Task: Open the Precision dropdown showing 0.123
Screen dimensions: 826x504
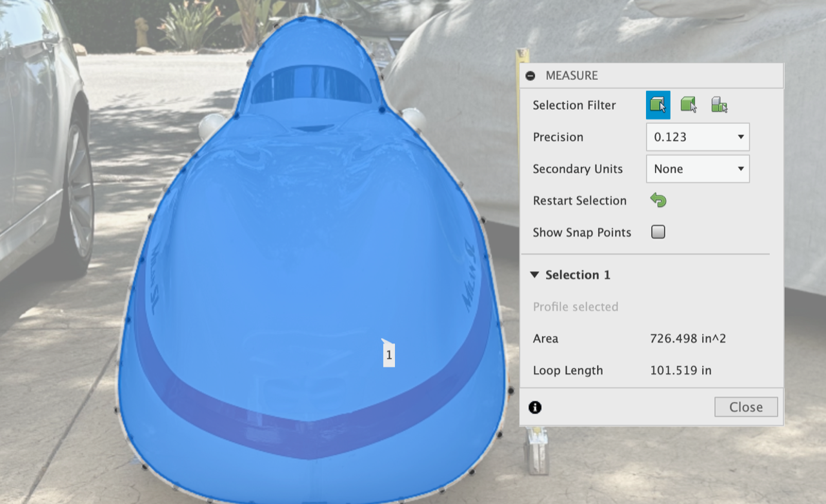Action: pos(697,137)
